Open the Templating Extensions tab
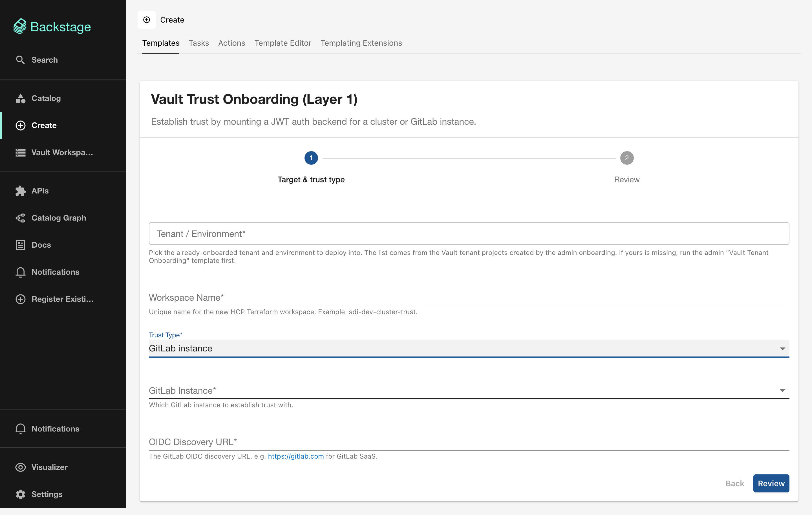The height and width of the screenshot is (515, 812). point(361,43)
